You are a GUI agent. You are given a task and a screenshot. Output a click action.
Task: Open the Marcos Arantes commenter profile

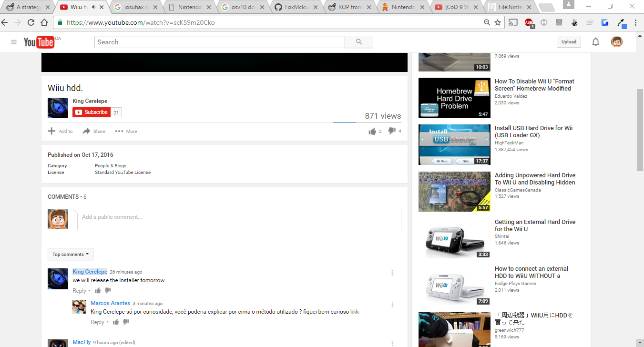point(110,303)
